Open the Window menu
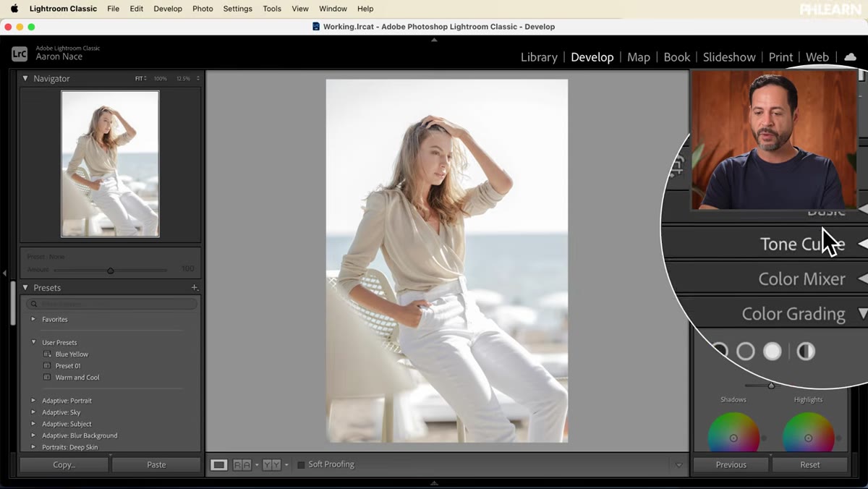 [333, 9]
